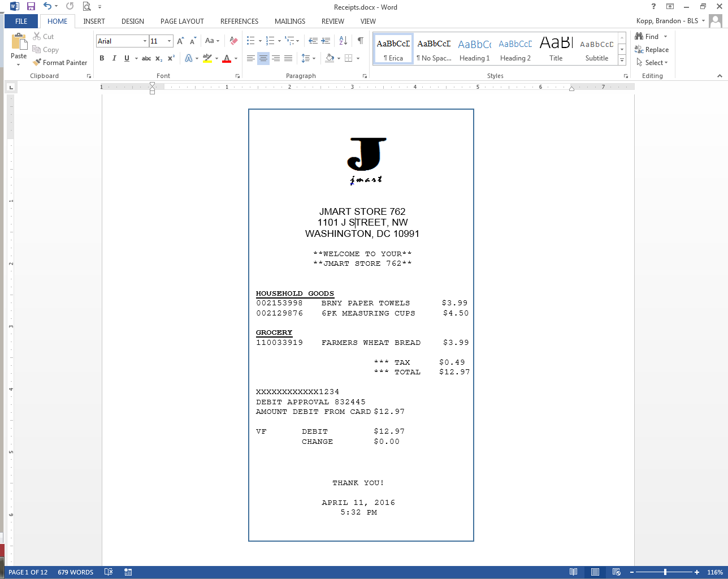Switch to the INSERT tab
This screenshot has height=579, width=728.
(94, 21)
